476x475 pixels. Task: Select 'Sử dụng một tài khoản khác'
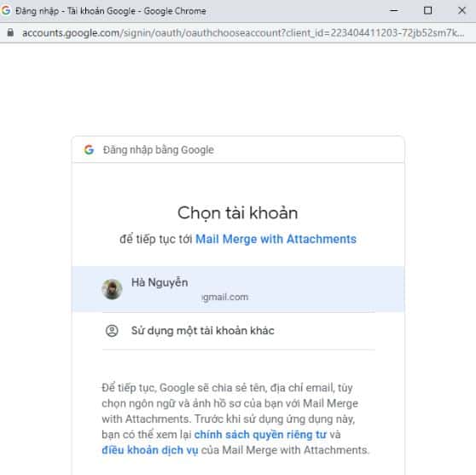click(x=238, y=331)
